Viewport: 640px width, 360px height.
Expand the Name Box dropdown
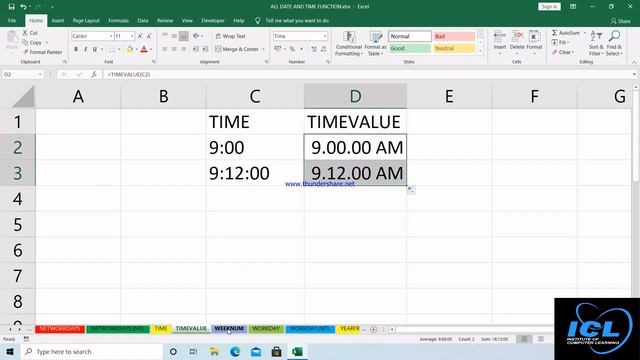click(40, 75)
